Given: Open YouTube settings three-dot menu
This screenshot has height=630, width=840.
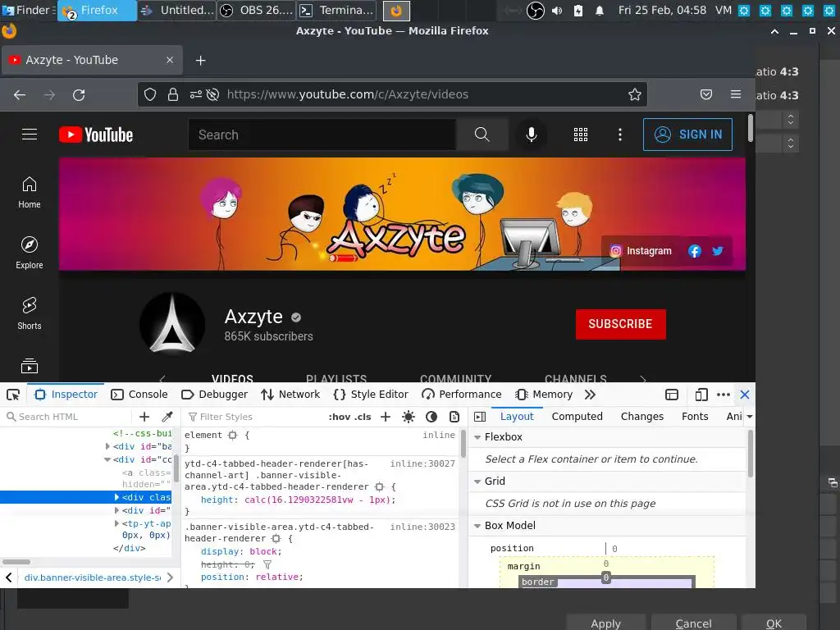Looking at the screenshot, I should coord(620,135).
